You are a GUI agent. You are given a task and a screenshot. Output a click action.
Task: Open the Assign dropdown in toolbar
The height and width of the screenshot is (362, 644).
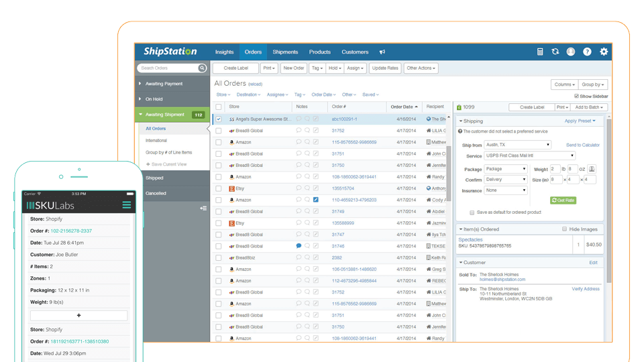(x=355, y=68)
